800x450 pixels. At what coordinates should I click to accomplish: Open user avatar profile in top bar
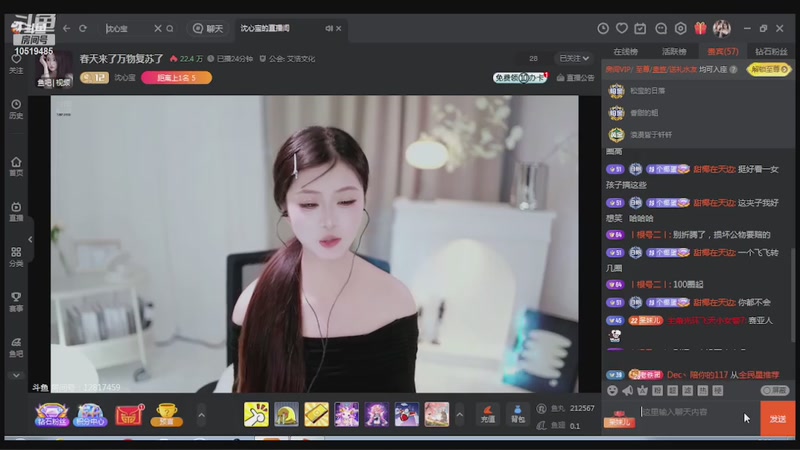[722, 29]
